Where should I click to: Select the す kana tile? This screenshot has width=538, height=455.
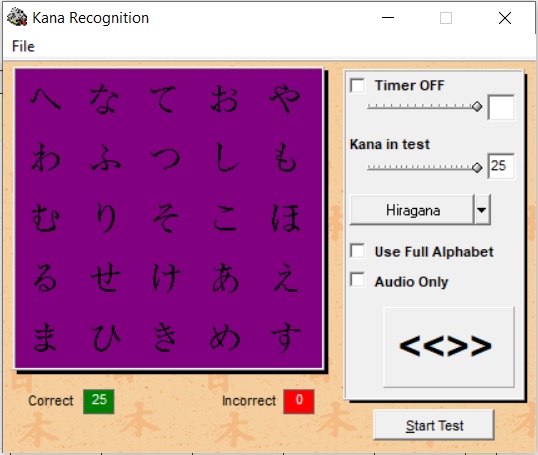coord(285,338)
